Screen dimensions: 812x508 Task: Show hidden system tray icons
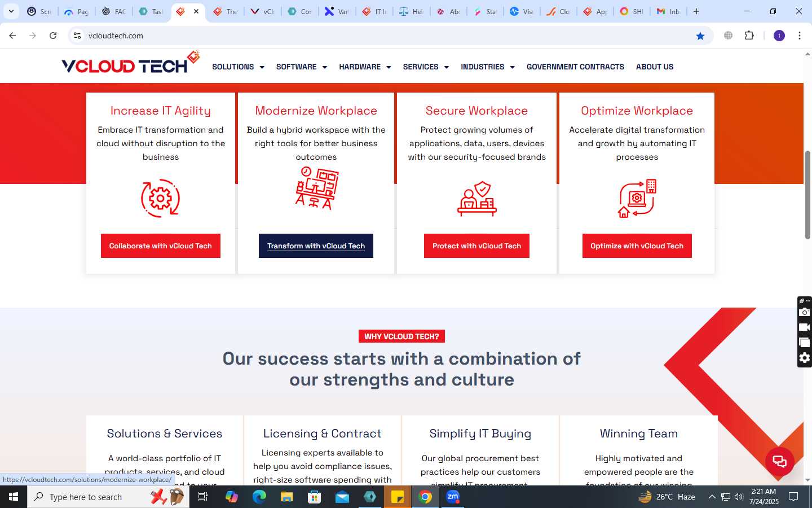pyautogui.click(x=712, y=497)
